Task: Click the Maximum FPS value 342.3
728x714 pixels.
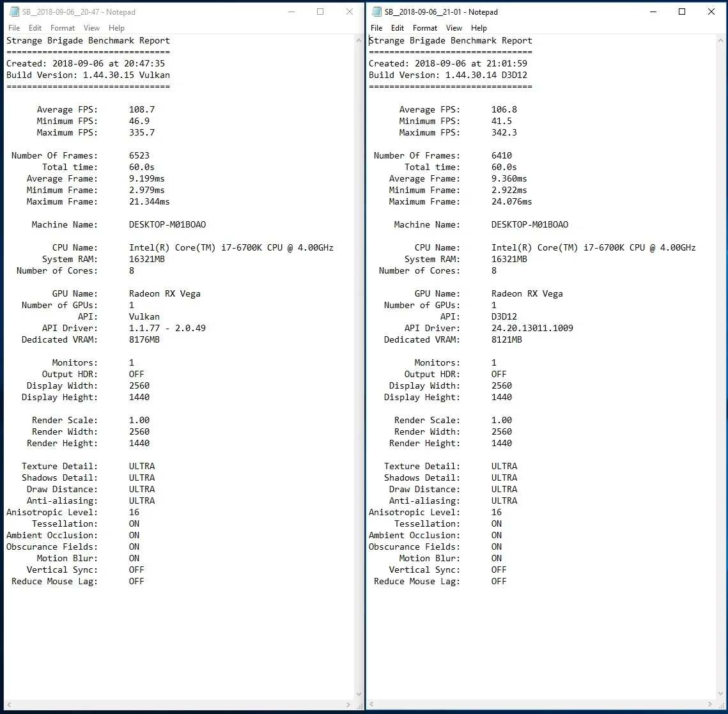Action: (504, 133)
